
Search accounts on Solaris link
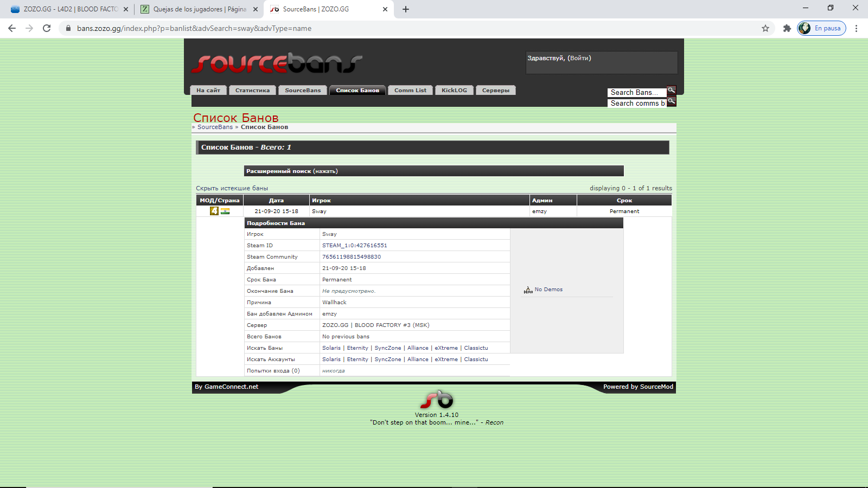click(331, 359)
